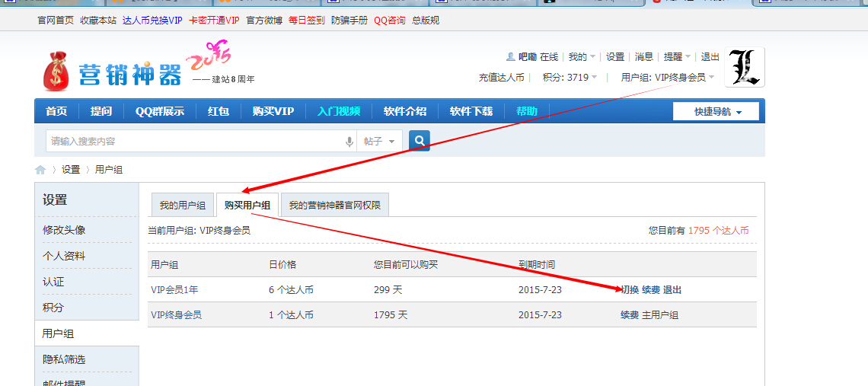Open the 帮助 nav item

[x=526, y=111]
